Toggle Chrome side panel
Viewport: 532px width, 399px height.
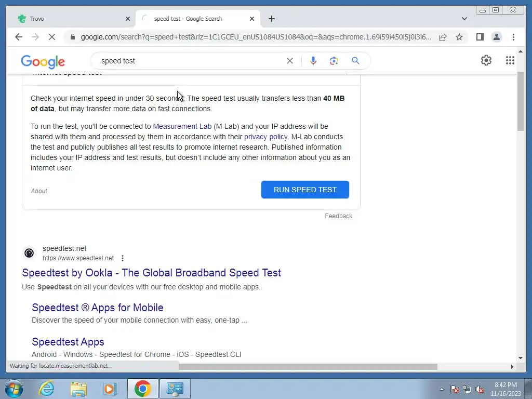click(480, 37)
